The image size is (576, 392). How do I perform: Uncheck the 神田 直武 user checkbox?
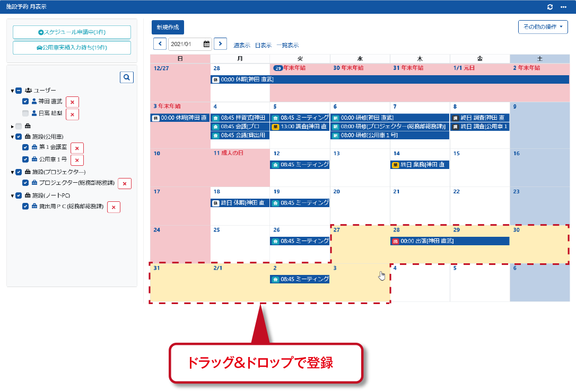[25, 101]
